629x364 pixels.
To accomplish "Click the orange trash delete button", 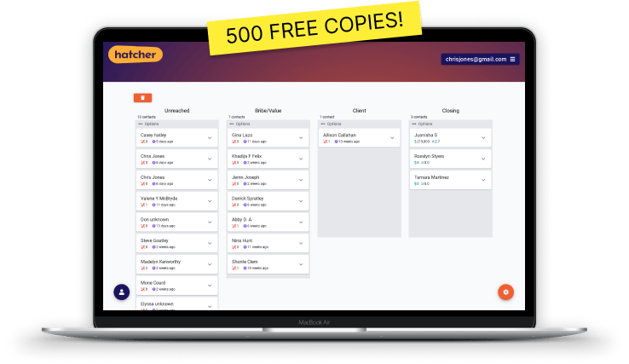I will point(142,99).
